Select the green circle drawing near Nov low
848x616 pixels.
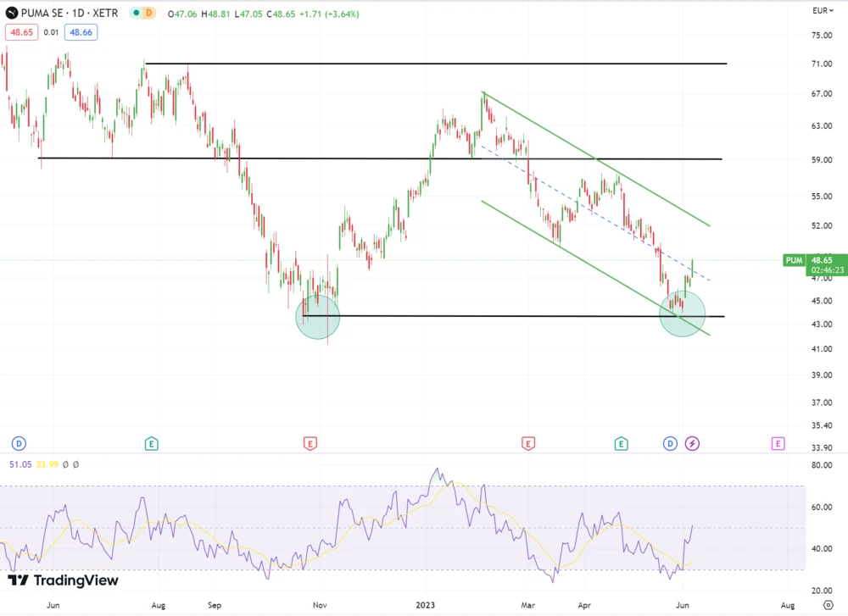318,317
